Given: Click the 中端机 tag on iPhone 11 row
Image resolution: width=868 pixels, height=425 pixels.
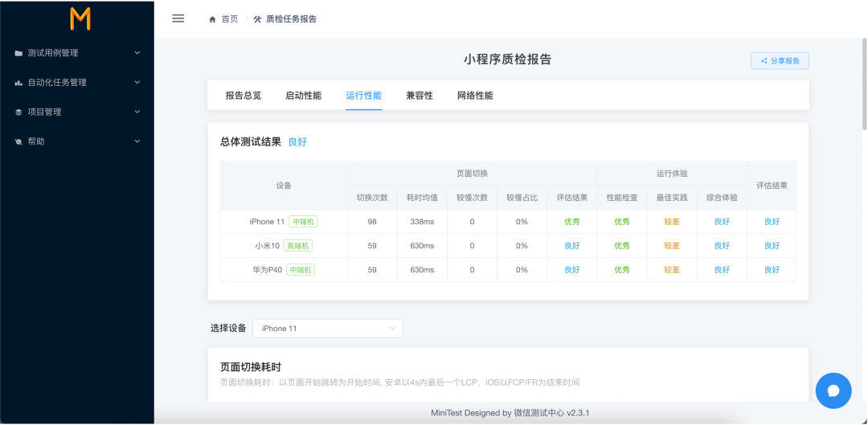Looking at the screenshot, I should tap(303, 222).
